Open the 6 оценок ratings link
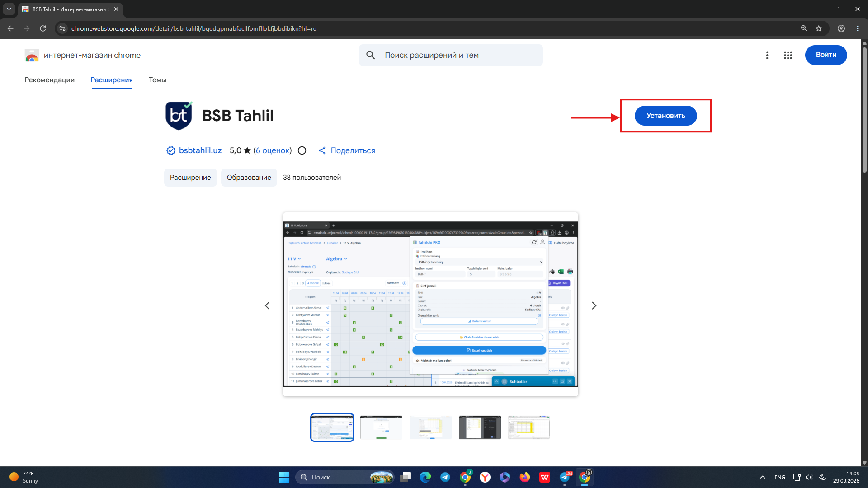Viewport: 868px width, 488px height. click(272, 150)
